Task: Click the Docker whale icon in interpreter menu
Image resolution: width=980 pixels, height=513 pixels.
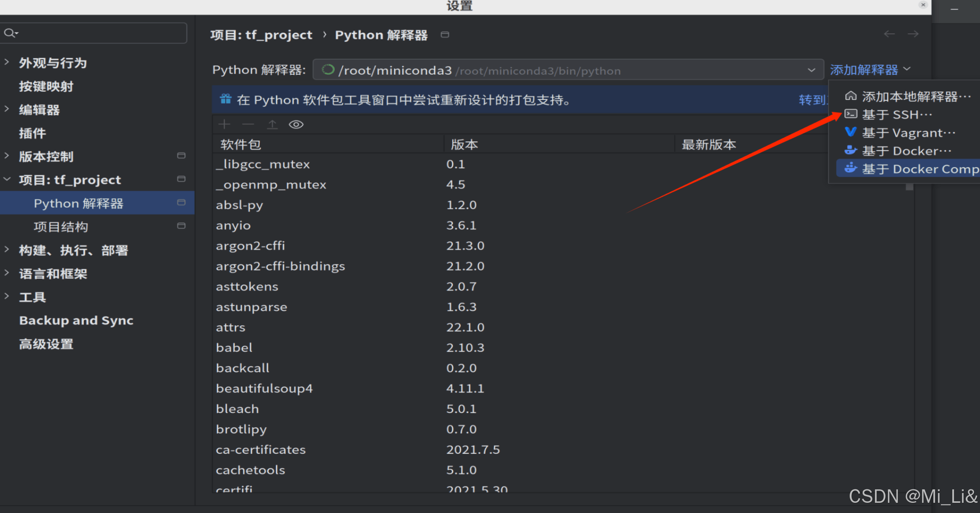Action: coord(851,150)
